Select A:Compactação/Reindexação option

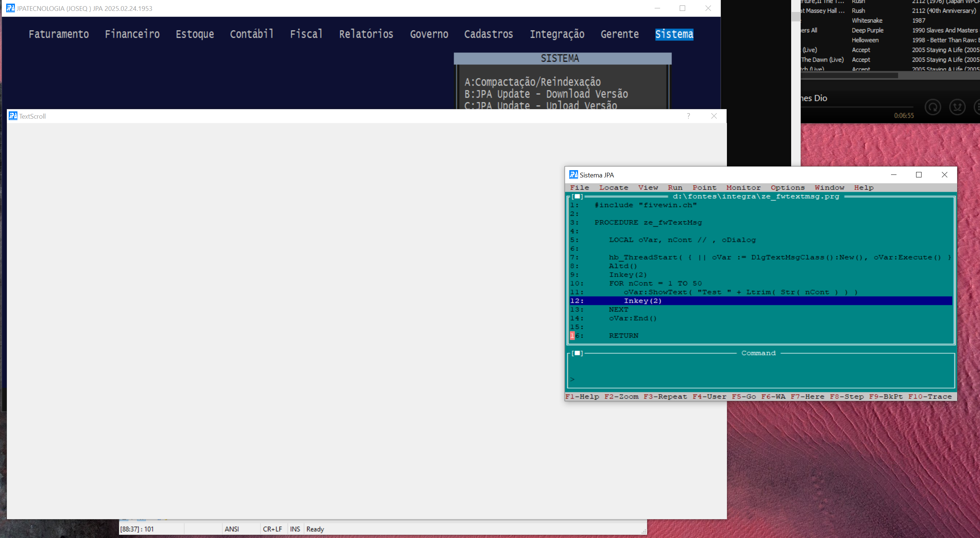coord(532,82)
